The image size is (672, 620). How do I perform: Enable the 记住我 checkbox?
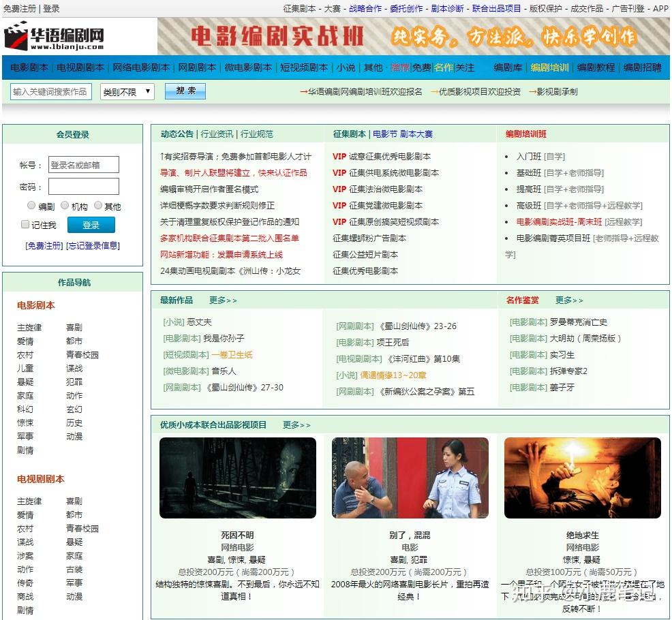pyautogui.click(x=25, y=223)
